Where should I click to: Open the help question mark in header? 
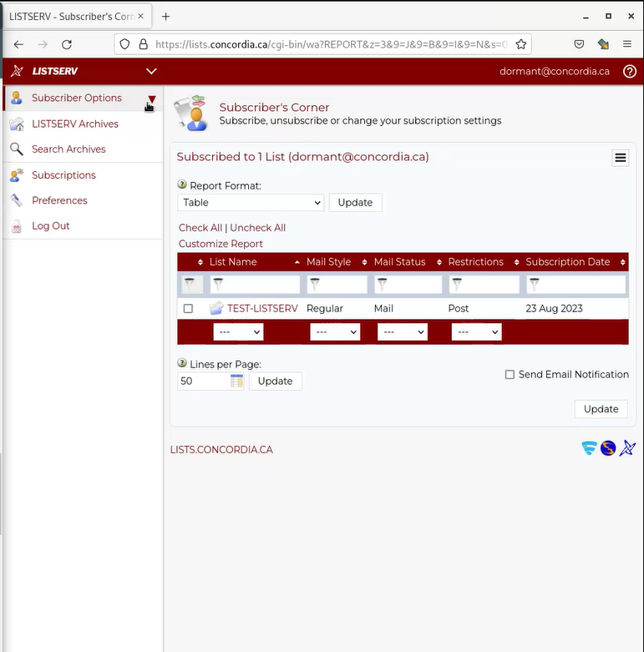pyautogui.click(x=630, y=72)
